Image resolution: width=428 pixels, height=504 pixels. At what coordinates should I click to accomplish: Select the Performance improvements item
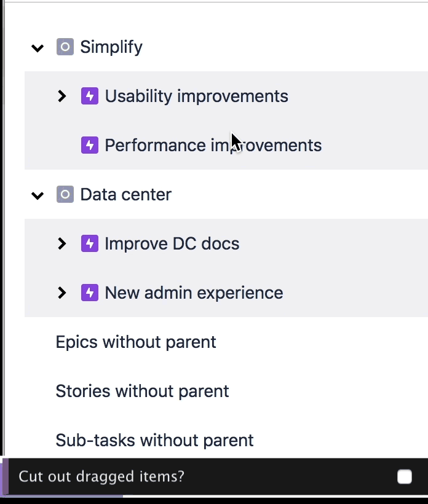[213, 145]
